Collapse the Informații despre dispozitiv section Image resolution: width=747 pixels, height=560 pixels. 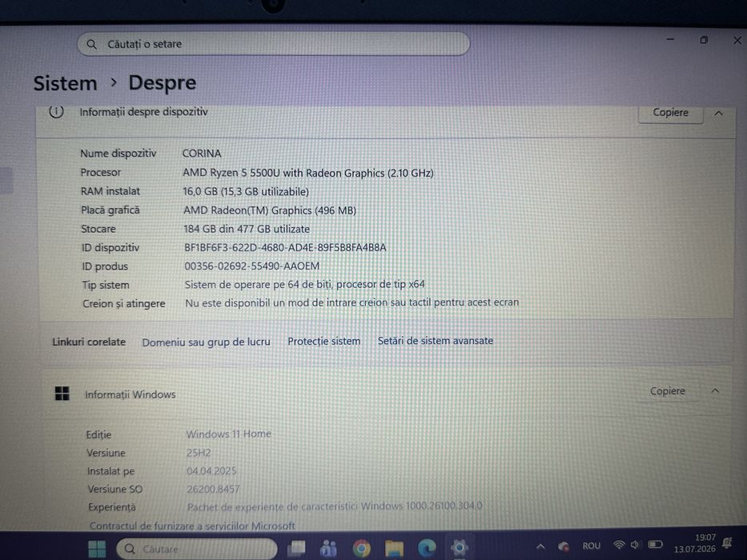pos(718,114)
